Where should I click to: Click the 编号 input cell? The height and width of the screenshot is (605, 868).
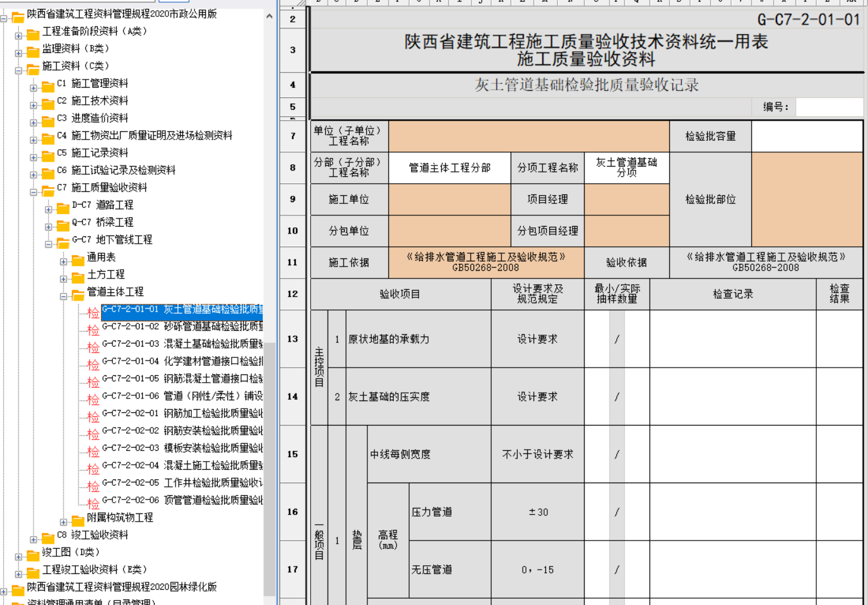(829, 107)
